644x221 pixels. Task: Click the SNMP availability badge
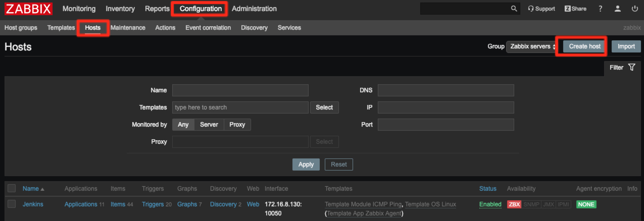point(531,204)
